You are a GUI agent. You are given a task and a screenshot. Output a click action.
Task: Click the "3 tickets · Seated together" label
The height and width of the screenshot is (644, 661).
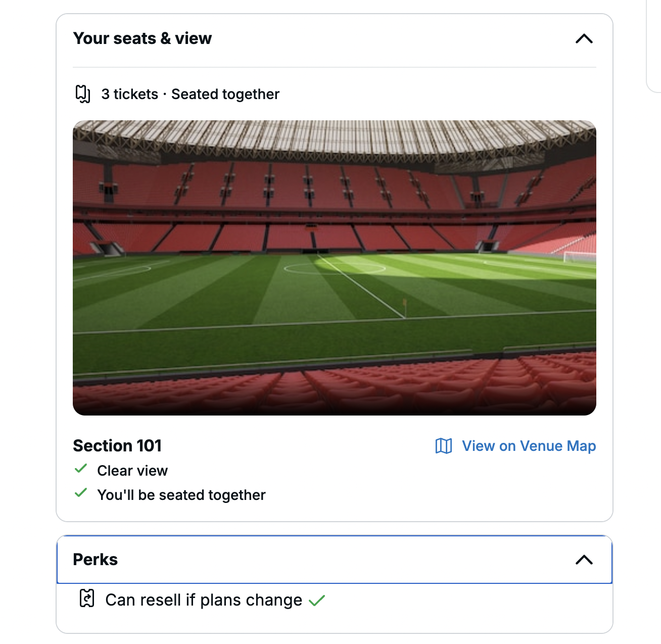point(190,94)
